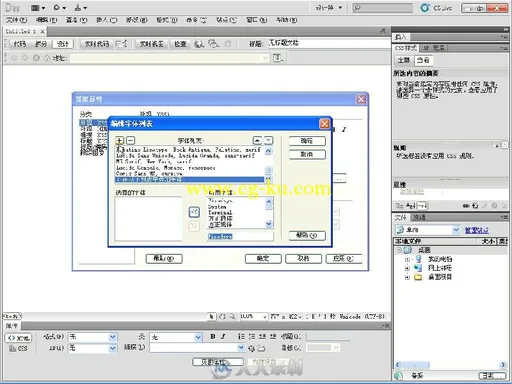Expand Desktop Items folder node
The width and height of the screenshot is (512, 384).
point(407,277)
